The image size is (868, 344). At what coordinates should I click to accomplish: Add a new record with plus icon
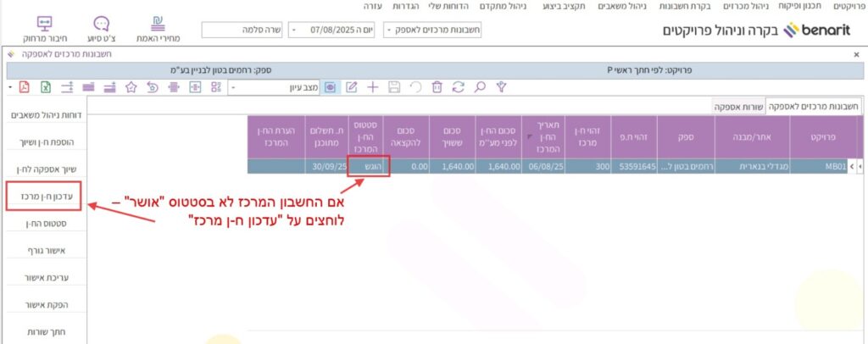pyautogui.click(x=372, y=86)
